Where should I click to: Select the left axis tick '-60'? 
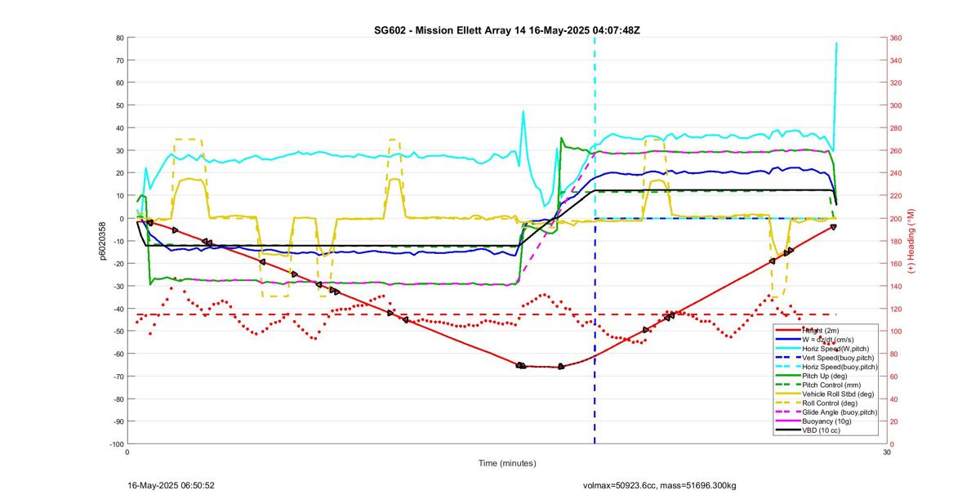pyautogui.click(x=118, y=354)
